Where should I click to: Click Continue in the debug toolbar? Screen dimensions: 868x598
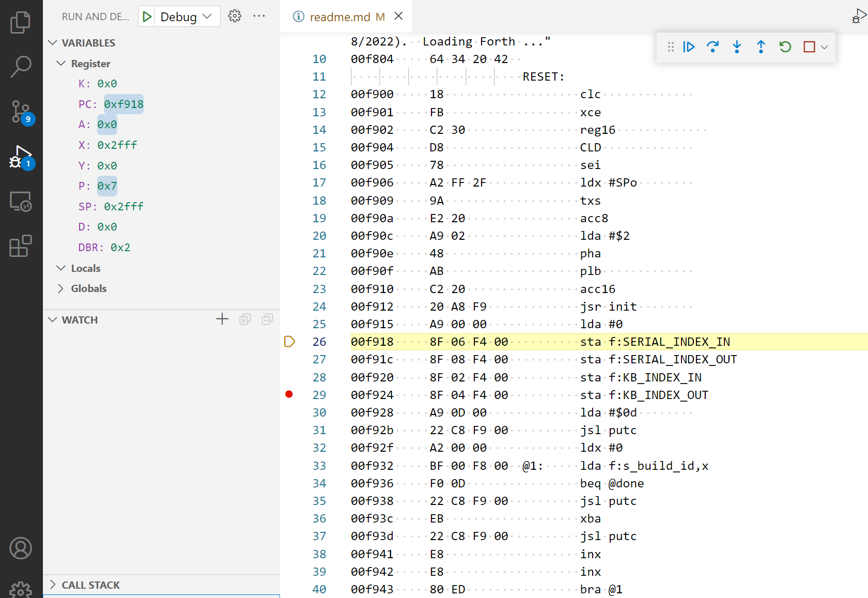pos(689,47)
